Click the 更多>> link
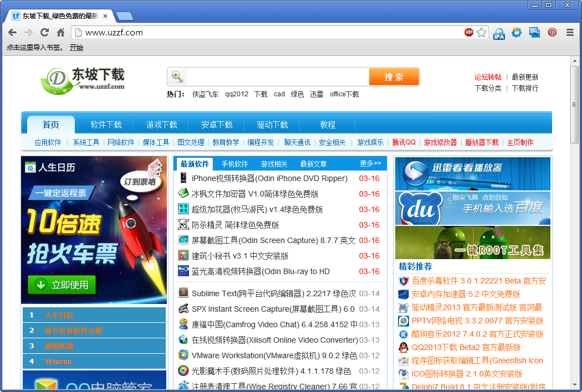 pyautogui.click(x=370, y=163)
